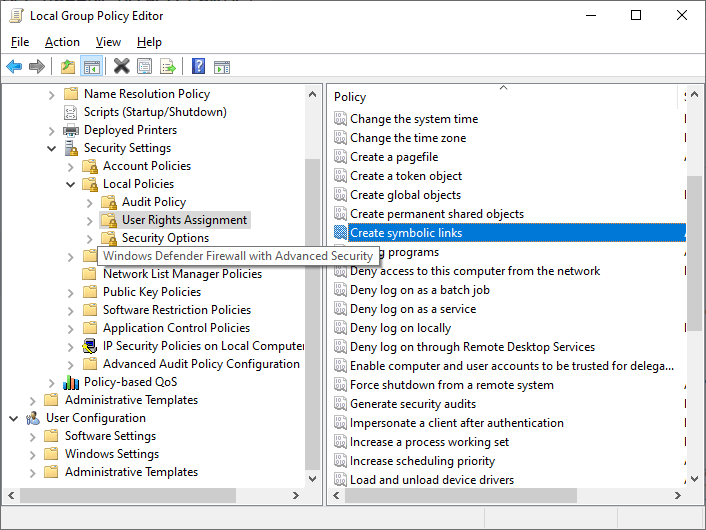The height and width of the screenshot is (530, 706).
Task: Click the IP Security Policies icon
Action: [90, 346]
